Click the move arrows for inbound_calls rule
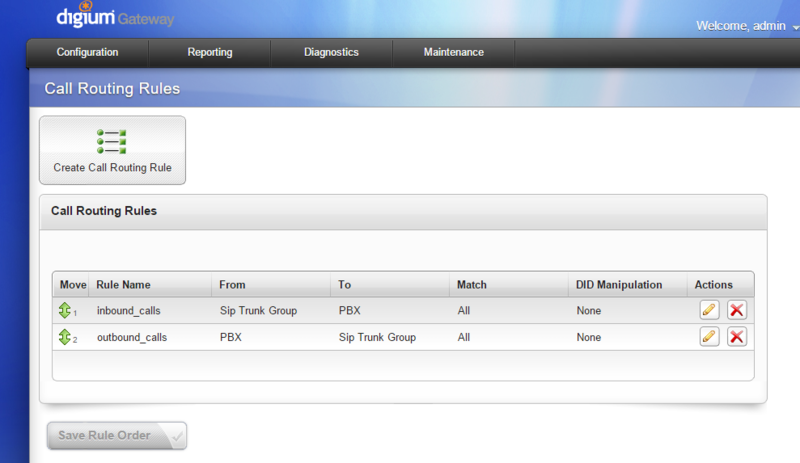 pos(66,311)
